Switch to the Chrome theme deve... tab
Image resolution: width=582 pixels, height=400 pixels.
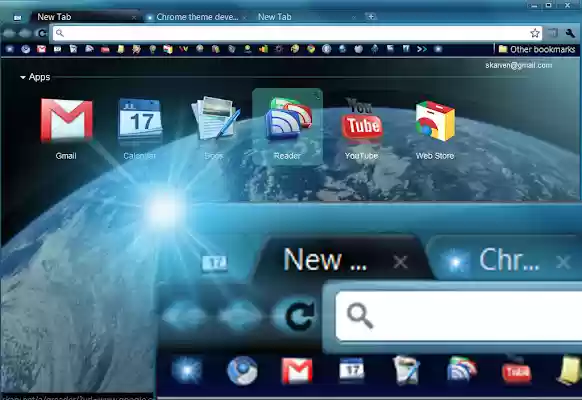click(197, 17)
